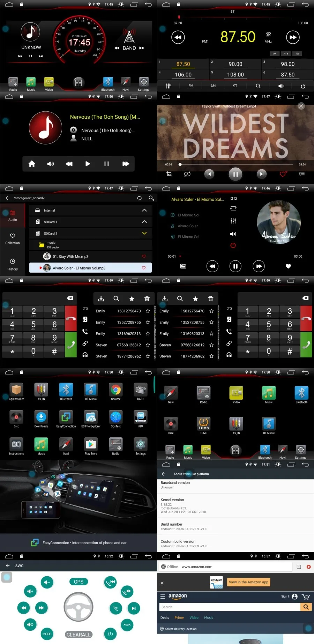Open the playlist icon in the Wildest Dreams video
The height and width of the screenshot is (644, 314).
point(301,174)
